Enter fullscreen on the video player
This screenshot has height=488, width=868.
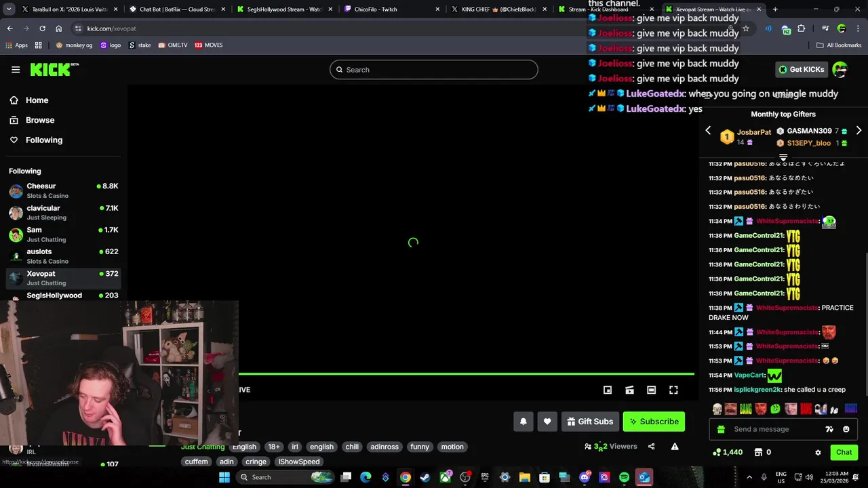[673, 390]
